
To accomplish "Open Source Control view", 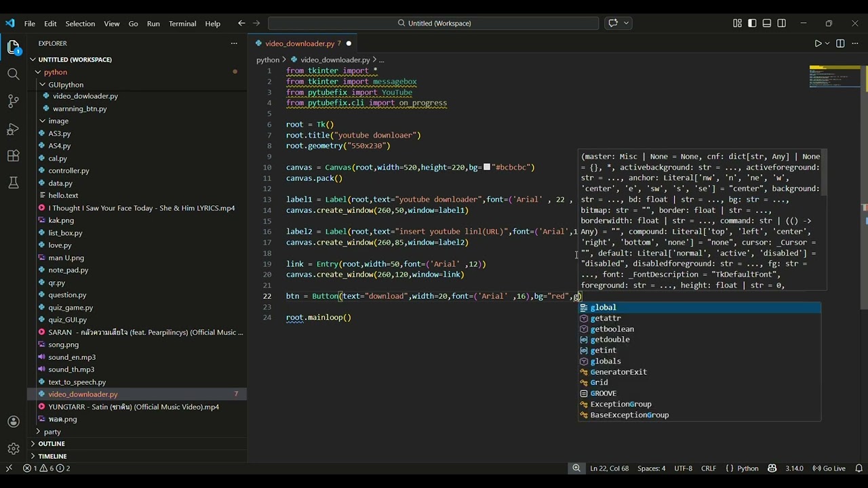I will point(14,102).
